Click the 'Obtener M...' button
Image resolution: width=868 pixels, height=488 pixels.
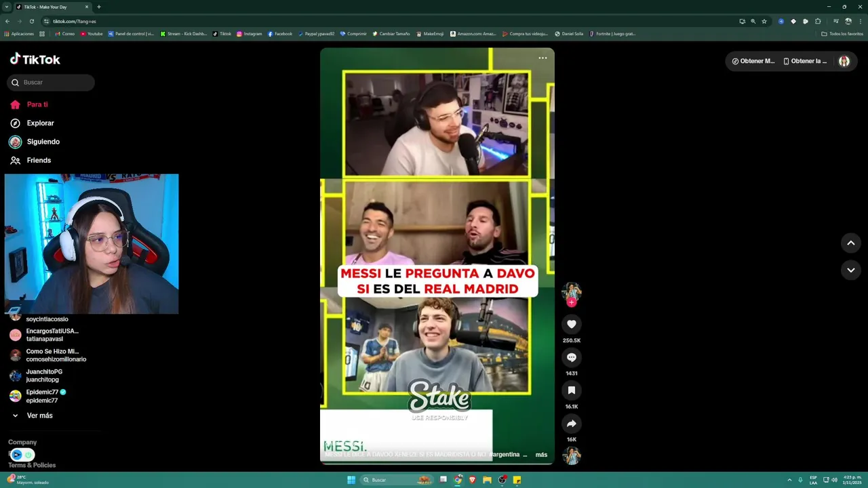coord(753,61)
